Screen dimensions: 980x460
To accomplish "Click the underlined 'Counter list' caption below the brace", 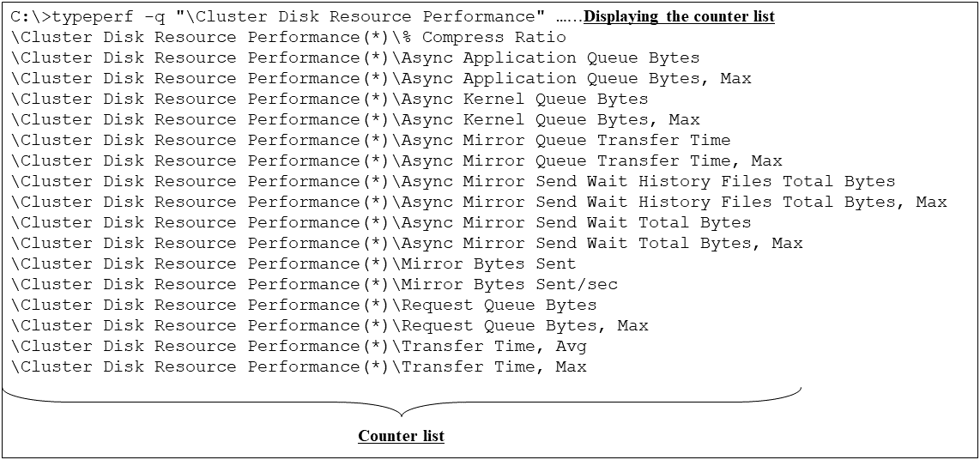I will [x=401, y=436].
